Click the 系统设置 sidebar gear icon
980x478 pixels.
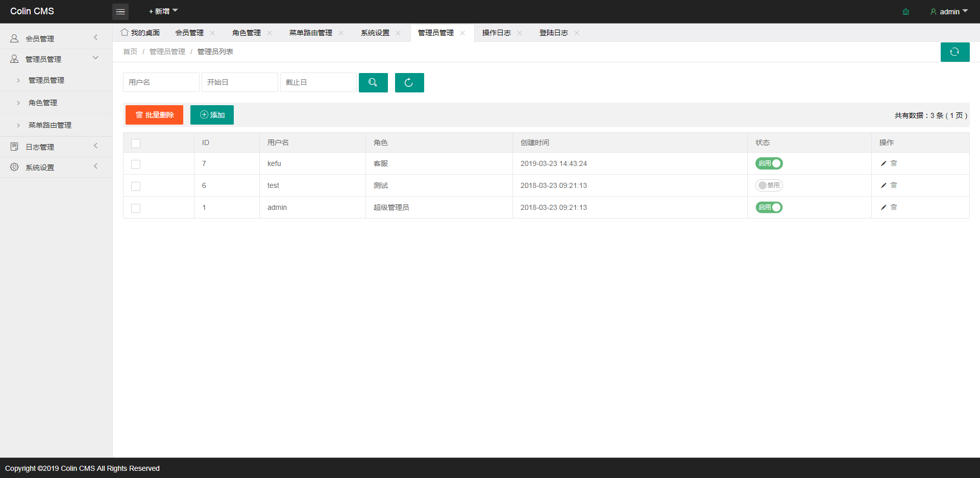point(14,167)
